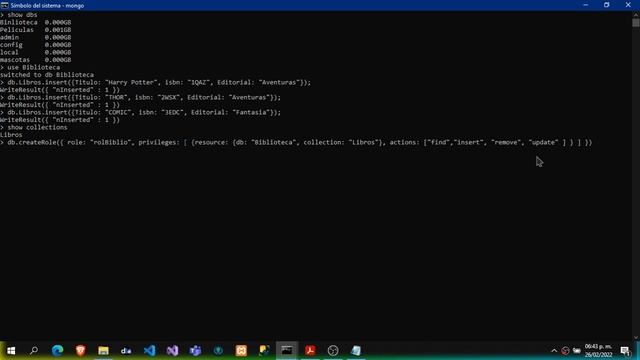Open the clock and date flyout
Screen dimensions: 640x360
click(598, 351)
